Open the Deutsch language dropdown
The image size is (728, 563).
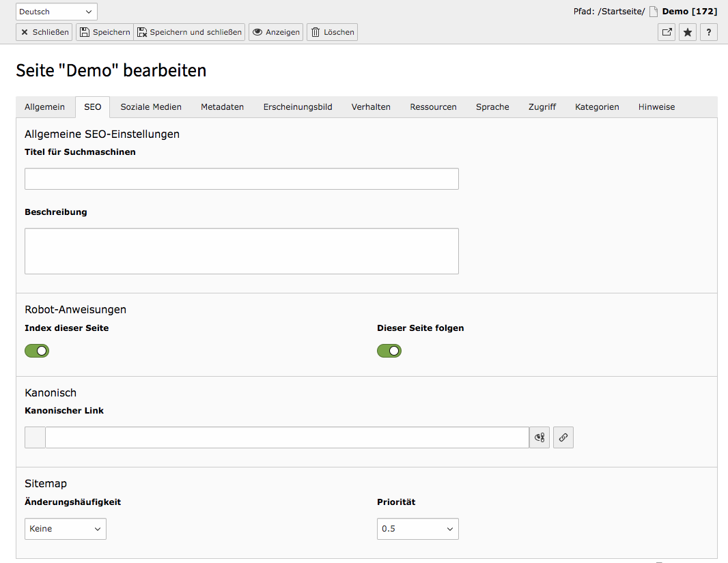[x=56, y=11]
